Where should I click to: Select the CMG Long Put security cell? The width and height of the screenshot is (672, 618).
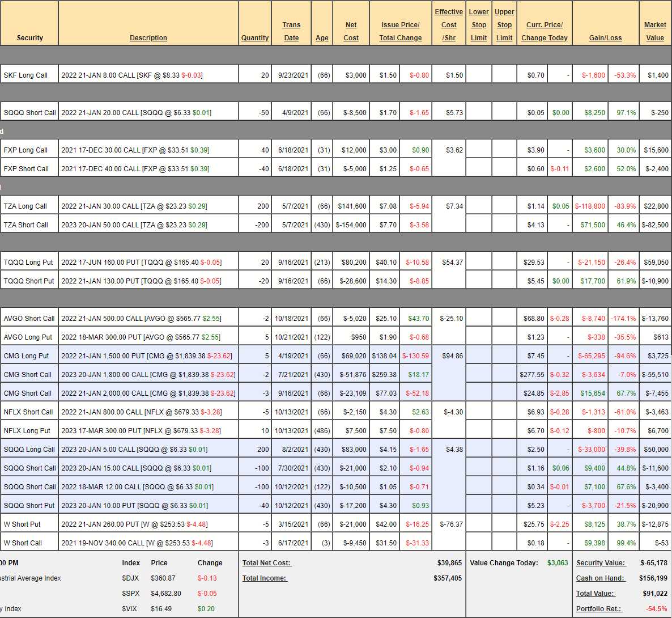pos(26,356)
